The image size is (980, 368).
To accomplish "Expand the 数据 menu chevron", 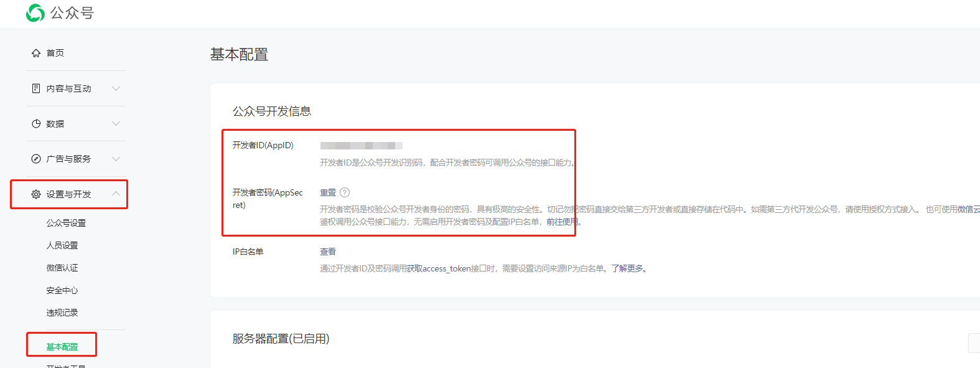I will 116,124.
